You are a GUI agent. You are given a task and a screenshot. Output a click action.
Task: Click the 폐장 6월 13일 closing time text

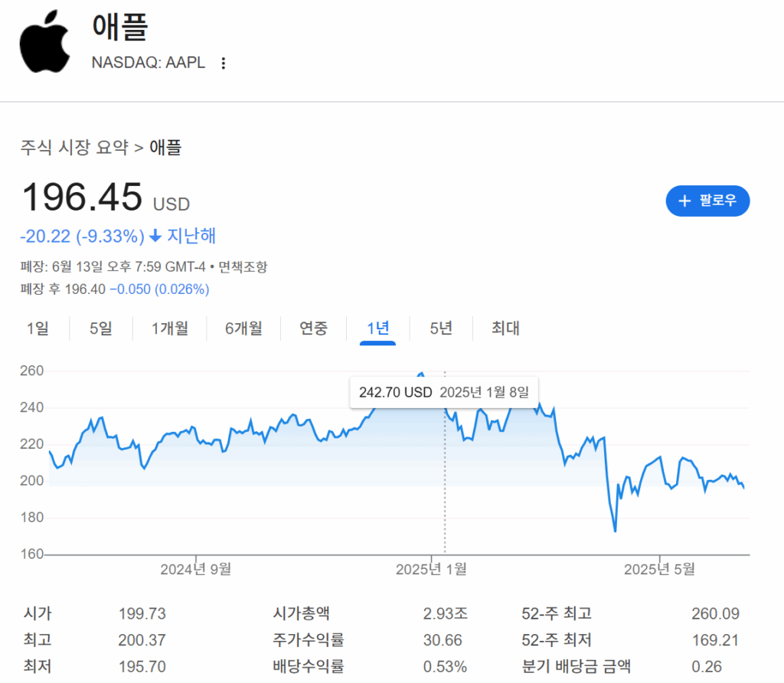[x=113, y=267]
